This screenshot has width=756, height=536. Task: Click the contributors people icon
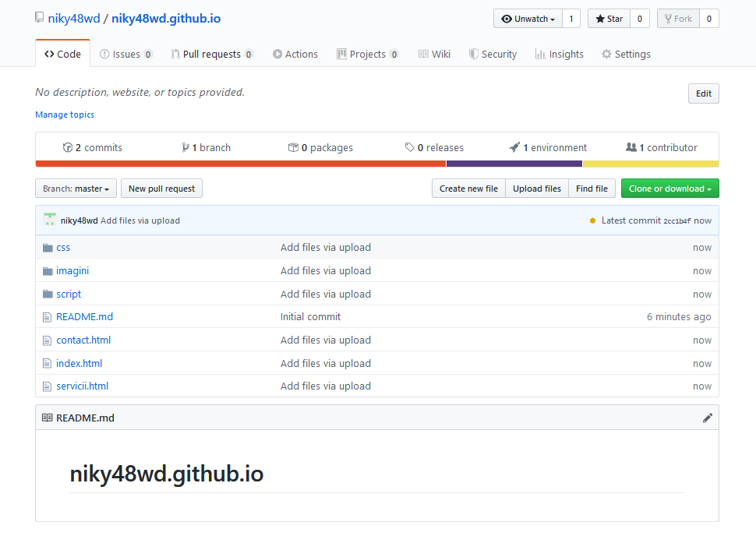(x=631, y=147)
